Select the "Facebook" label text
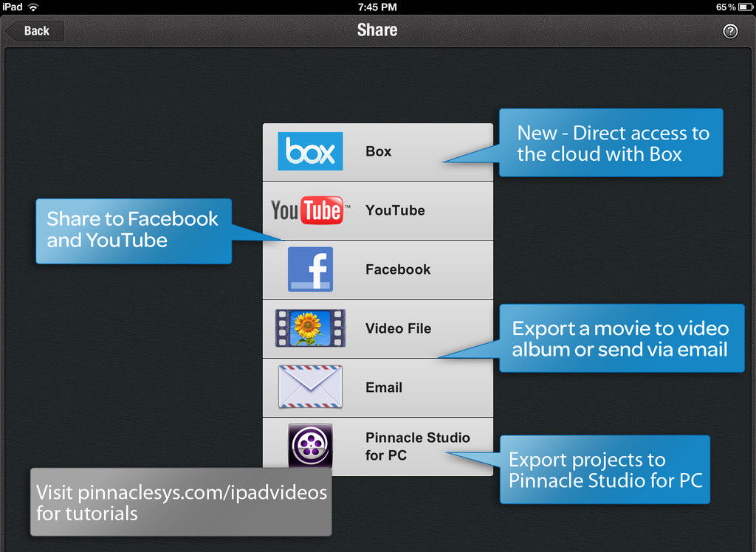This screenshot has height=552, width=756. click(x=398, y=269)
